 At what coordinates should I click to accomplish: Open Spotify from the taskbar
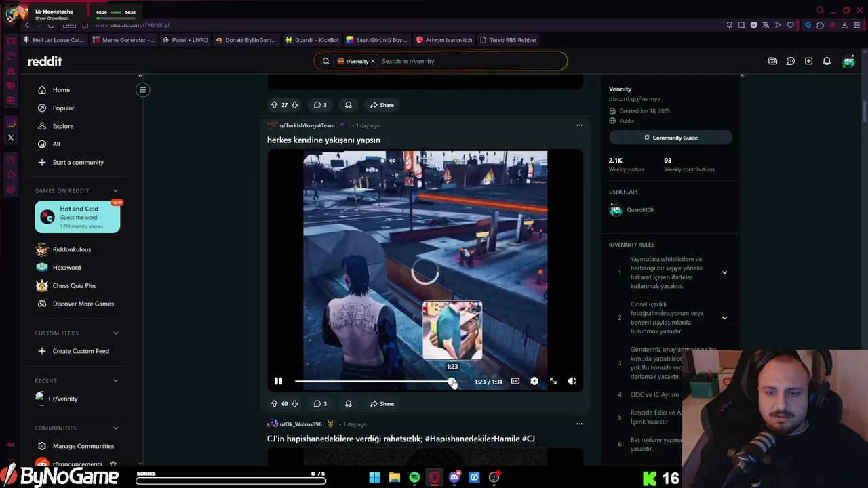414,477
